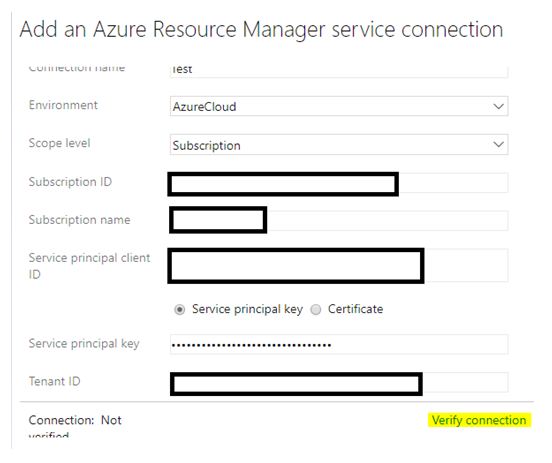The image size is (552, 463).
Task: Click the Scope level field label
Action: [x=59, y=143]
